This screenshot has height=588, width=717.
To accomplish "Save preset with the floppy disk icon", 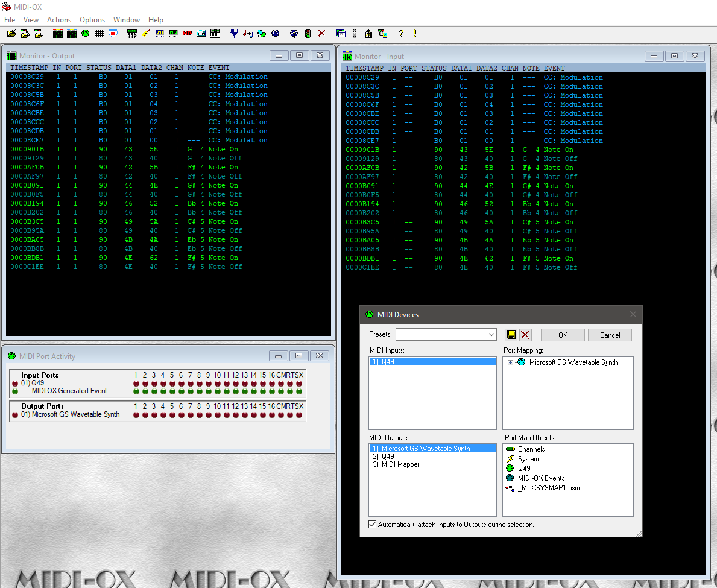I will tap(511, 335).
